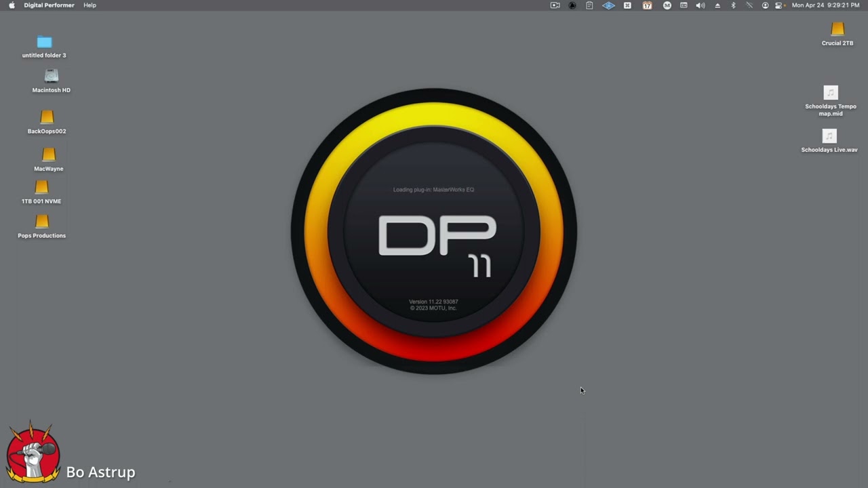Open the Bluetooth menu bar icon
The height and width of the screenshot is (488, 868).
click(x=733, y=5)
